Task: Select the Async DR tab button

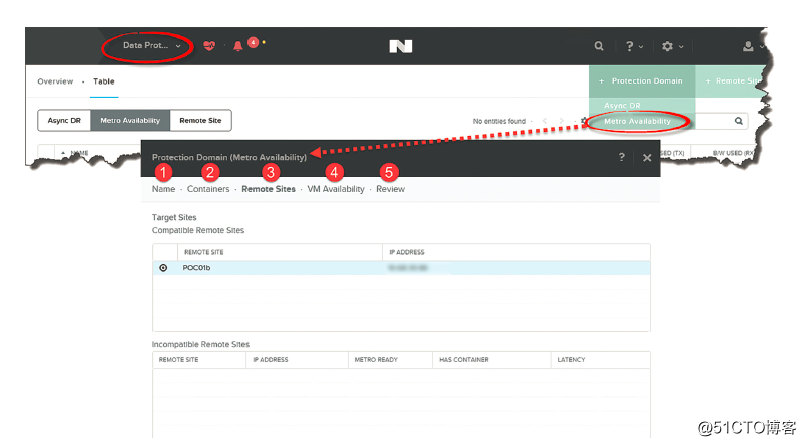Action: pyautogui.click(x=64, y=121)
